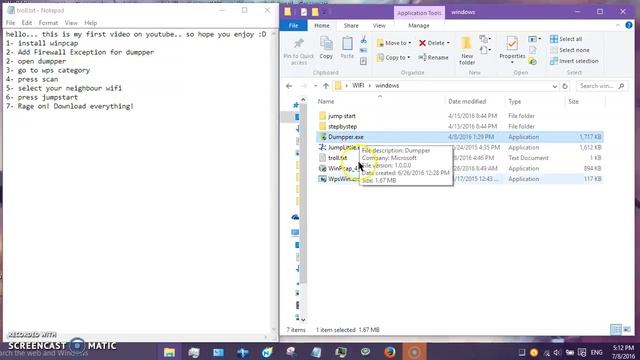Open the Easy access dropdown in ribbon
The height and width of the screenshot is (360, 640).
pos(484,50)
